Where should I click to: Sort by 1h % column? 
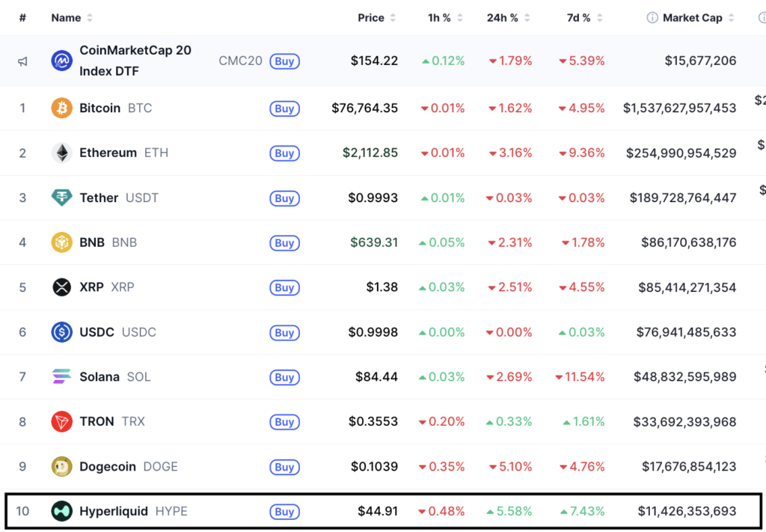pyautogui.click(x=445, y=18)
